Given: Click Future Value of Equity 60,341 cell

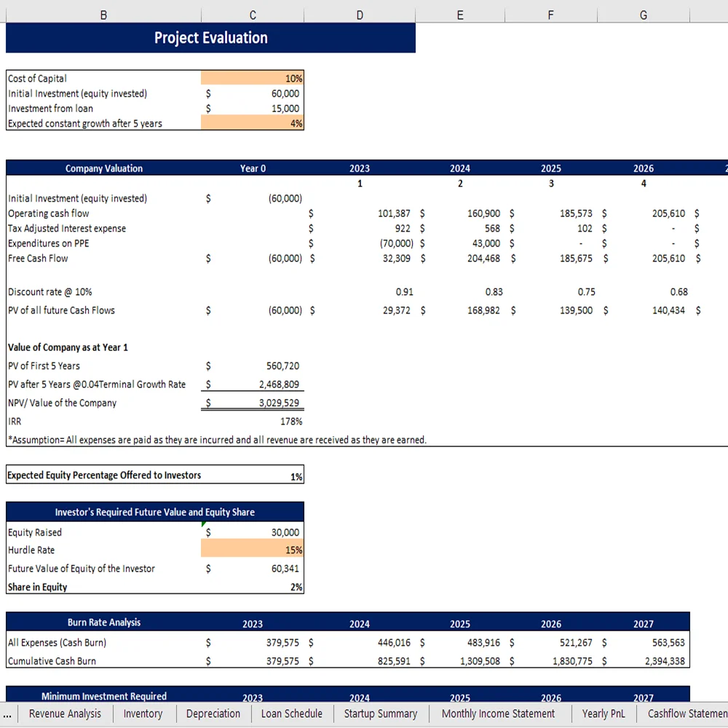Looking at the screenshot, I should (x=253, y=569).
